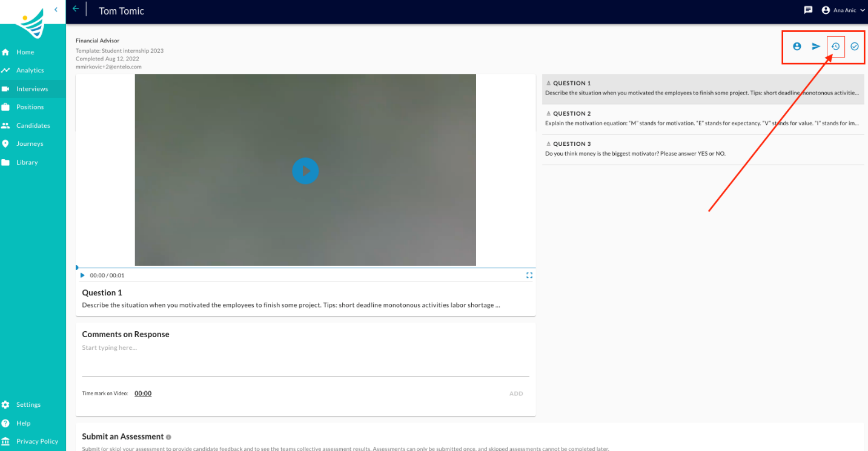The height and width of the screenshot is (451, 868).
Task: Select Question 1 in the question list
Action: coord(703,89)
